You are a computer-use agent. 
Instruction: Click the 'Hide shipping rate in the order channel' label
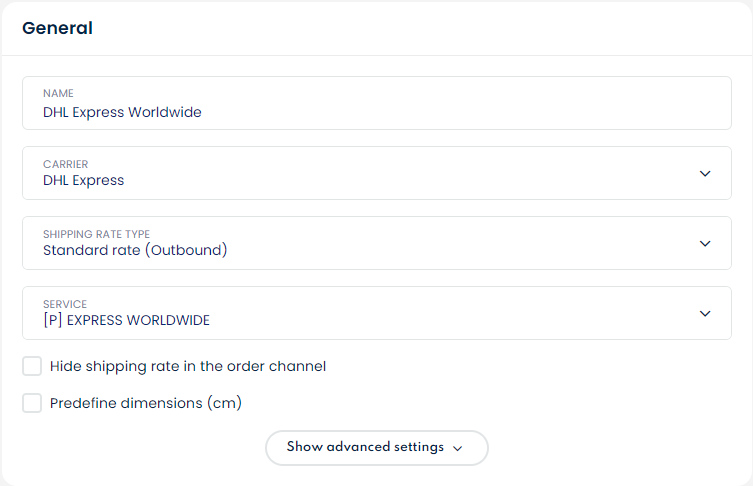pyautogui.click(x=188, y=366)
